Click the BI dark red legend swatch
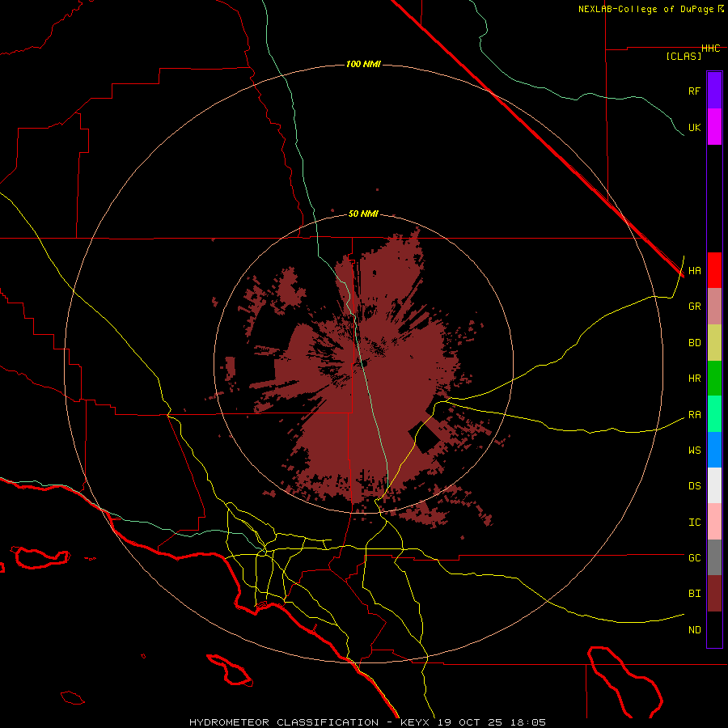The height and width of the screenshot is (728, 728). pos(714,594)
